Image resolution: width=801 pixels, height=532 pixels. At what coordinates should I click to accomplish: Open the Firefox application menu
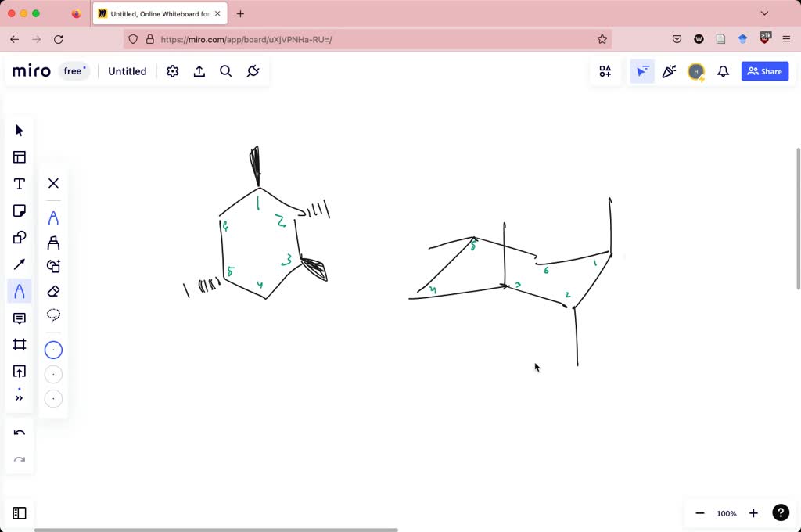(786, 39)
